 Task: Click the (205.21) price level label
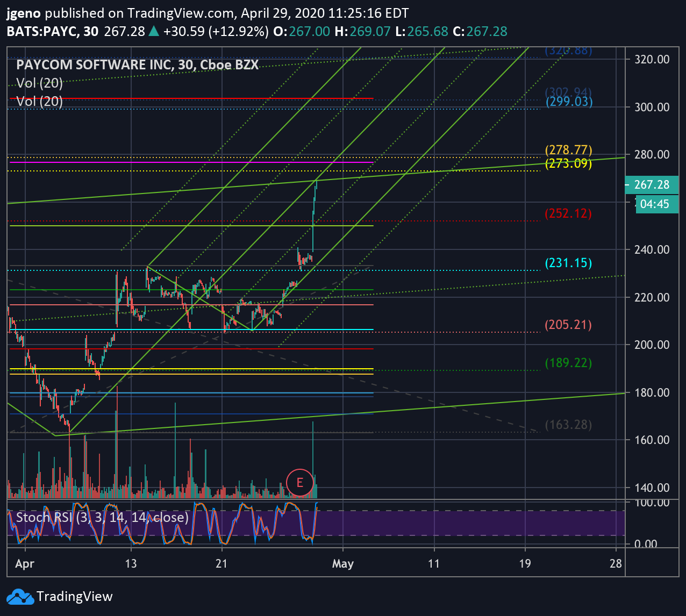568,325
